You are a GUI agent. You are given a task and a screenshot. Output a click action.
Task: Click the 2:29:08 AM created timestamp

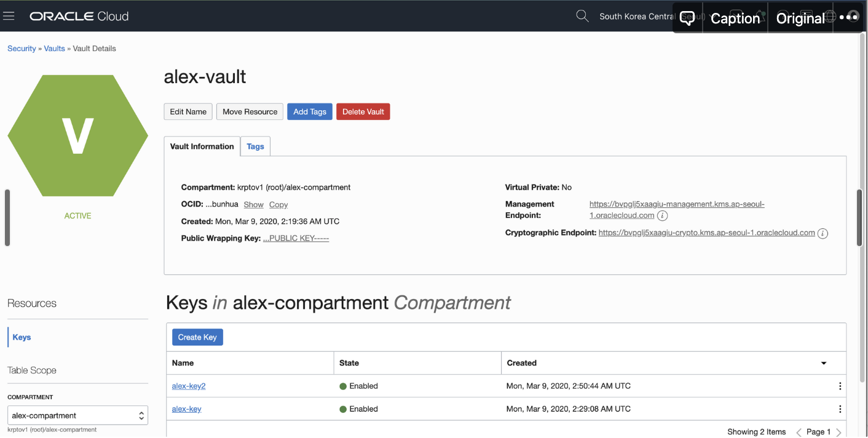pyautogui.click(x=569, y=409)
